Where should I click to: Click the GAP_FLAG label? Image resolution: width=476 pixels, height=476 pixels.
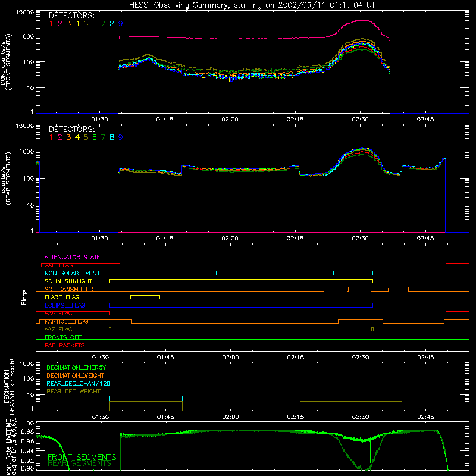(x=58, y=265)
